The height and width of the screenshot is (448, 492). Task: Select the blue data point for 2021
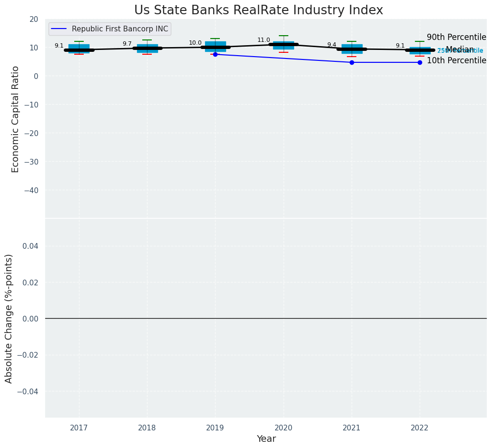352,62
